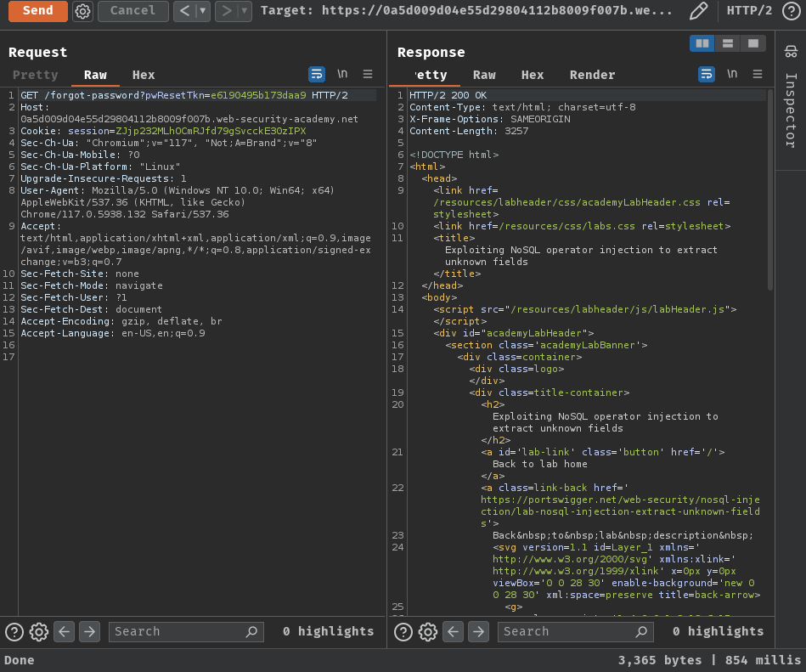
Task: Select the Response Raw tab
Action: point(484,75)
